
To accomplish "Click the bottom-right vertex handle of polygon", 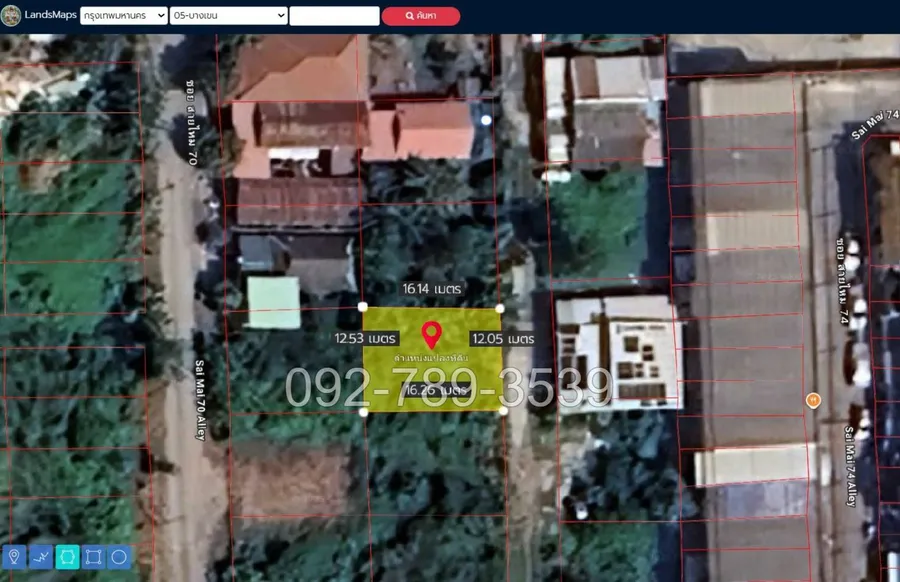I will (502, 410).
